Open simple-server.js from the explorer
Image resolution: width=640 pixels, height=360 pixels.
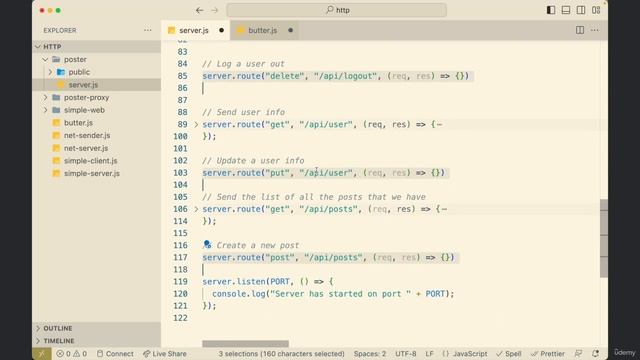97,173
